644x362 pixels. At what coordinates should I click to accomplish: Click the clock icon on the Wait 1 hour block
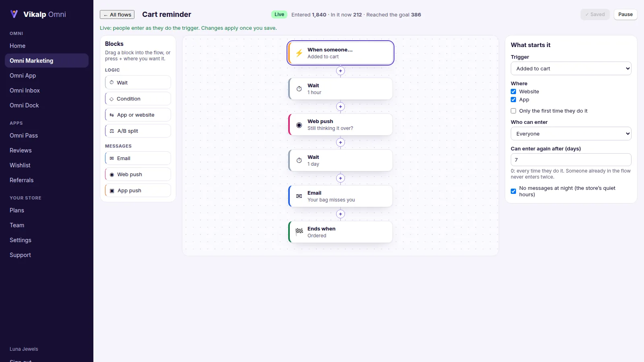pos(299,89)
